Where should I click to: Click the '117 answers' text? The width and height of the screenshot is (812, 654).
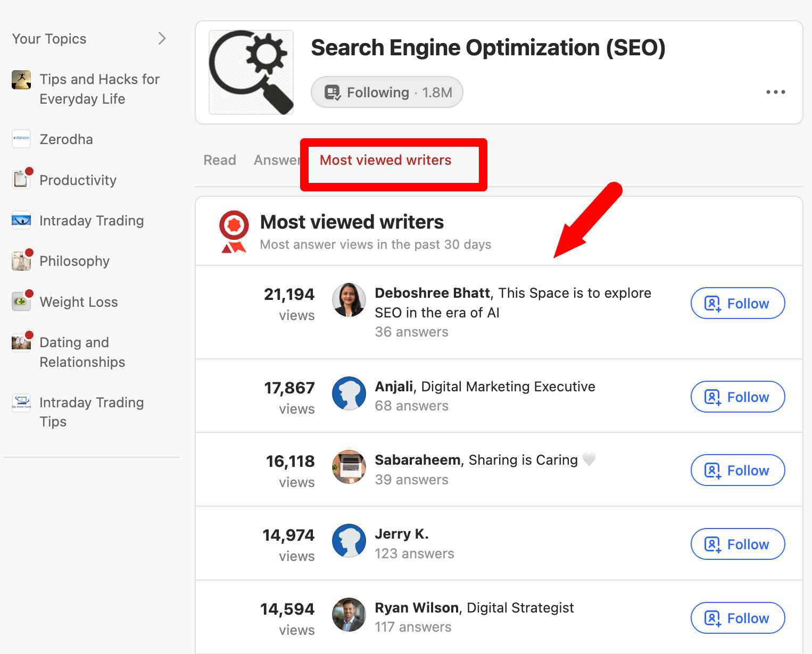click(x=413, y=627)
